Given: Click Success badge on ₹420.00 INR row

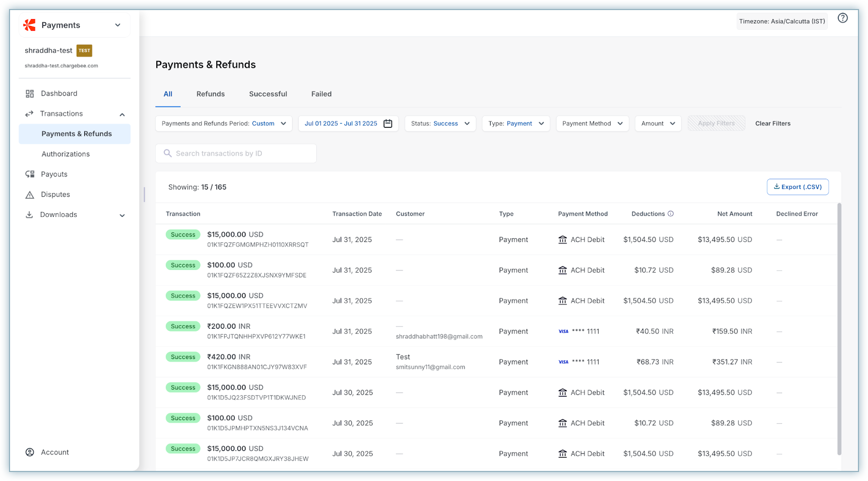Looking at the screenshot, I should click(183, 357).
